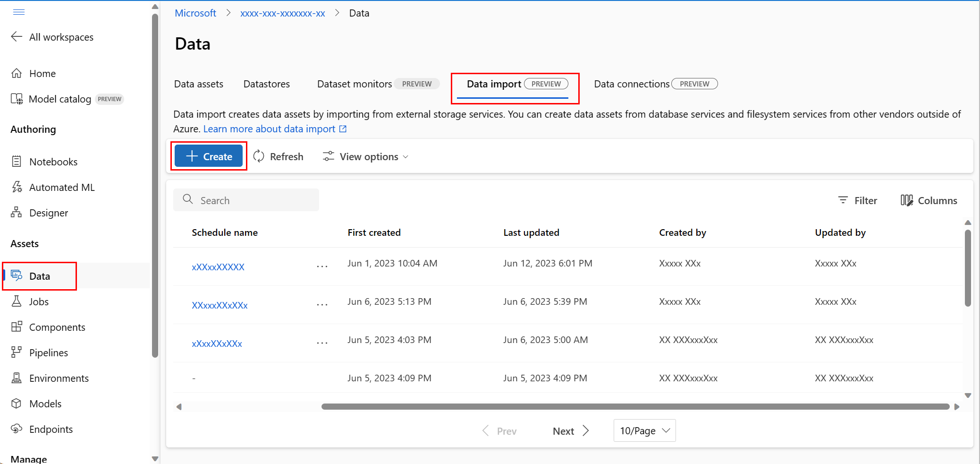Switch to the Datastores tab
Image resolution: width=980 pixels, height=464 pixels.
[267, 84]
